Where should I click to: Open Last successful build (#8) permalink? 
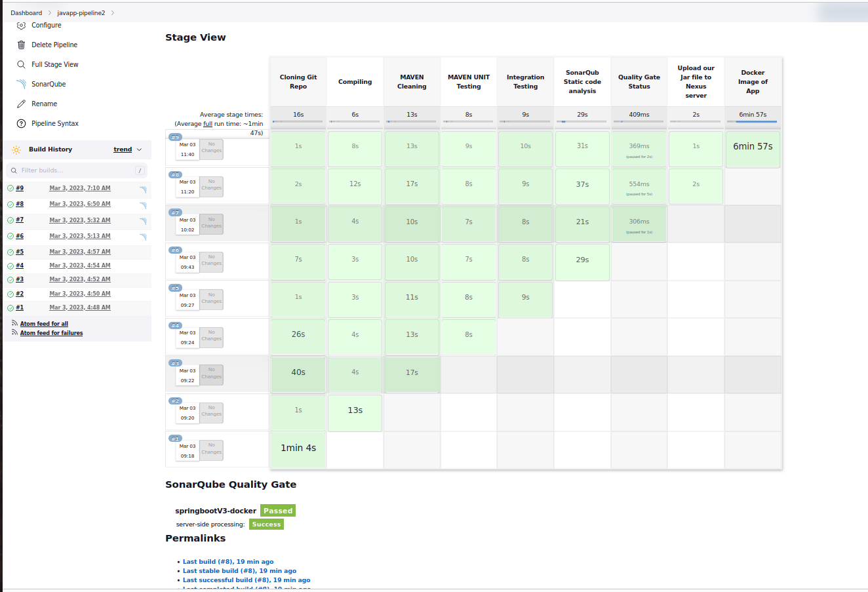pos(247,580)
